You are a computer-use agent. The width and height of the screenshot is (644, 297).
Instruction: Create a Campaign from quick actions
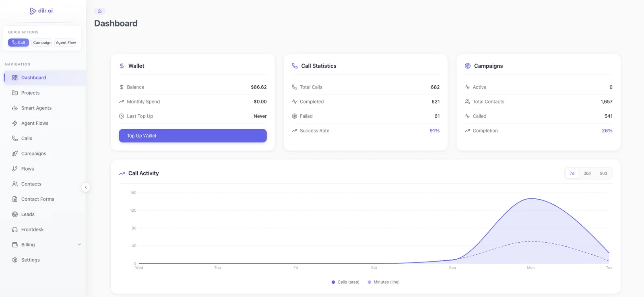(x=42, y=43)
